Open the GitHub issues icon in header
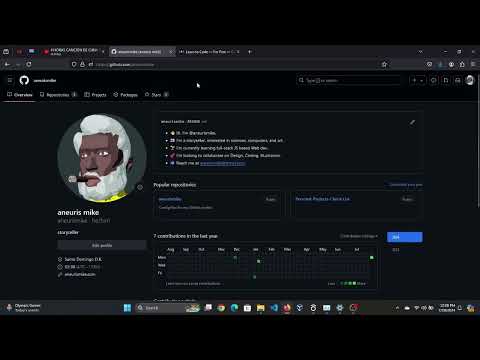480x360 pixels. coord(433,80)
